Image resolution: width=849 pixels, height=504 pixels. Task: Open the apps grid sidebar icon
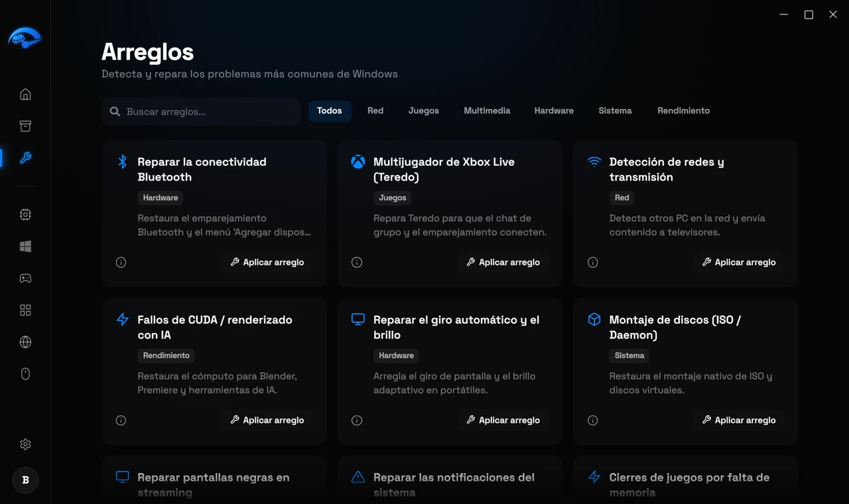25,310
